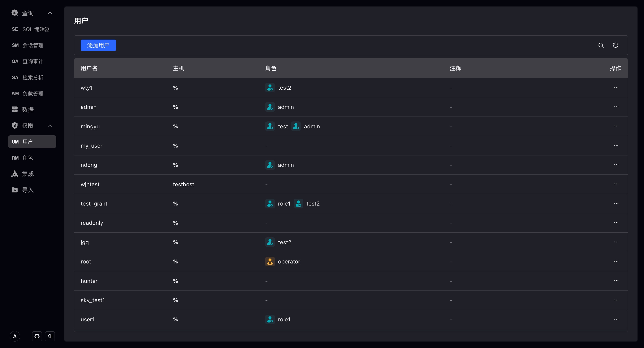Viewport: 644px width, 348px height.
Task: Collapse the sidebar with the bottom collapse icon
Action: tap(50, 336)
